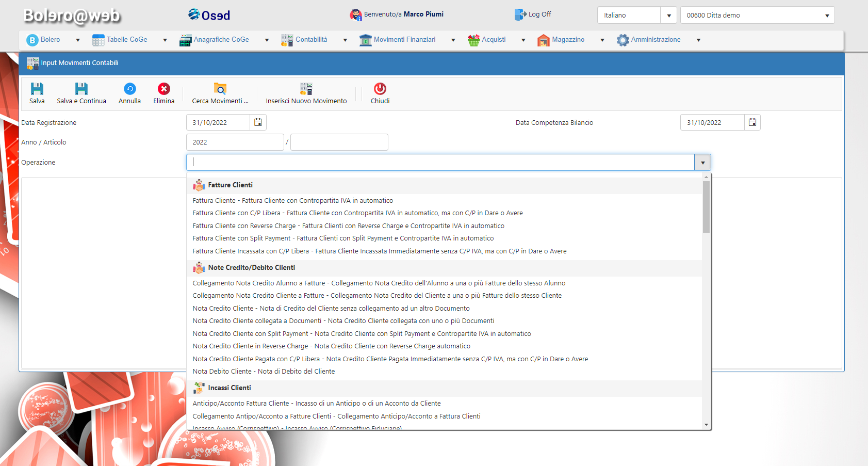The height and width of the screenshot is (466, 868).
Task: Click the Contabilità calculator icon
Action: tap(287, 40)
